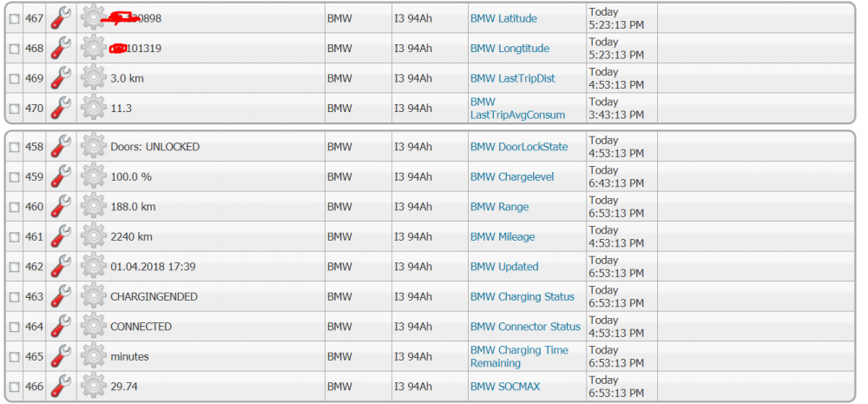868x404 pixels.
Task: Click the wrench icon for device 461
Action: coord(61,237)
